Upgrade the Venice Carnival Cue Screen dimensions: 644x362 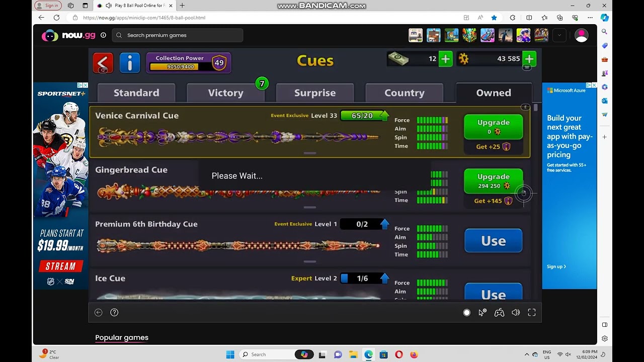tap(493, 127)
